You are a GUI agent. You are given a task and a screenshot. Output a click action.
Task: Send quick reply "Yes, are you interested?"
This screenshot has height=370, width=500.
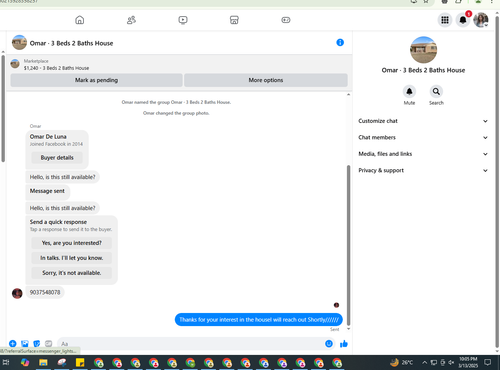coord(72,243)
